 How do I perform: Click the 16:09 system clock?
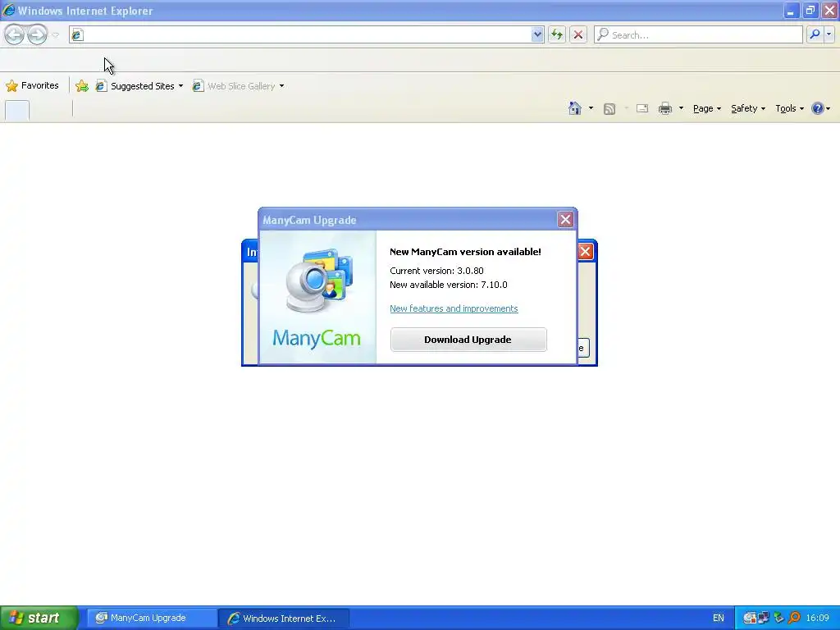[818, 619]
